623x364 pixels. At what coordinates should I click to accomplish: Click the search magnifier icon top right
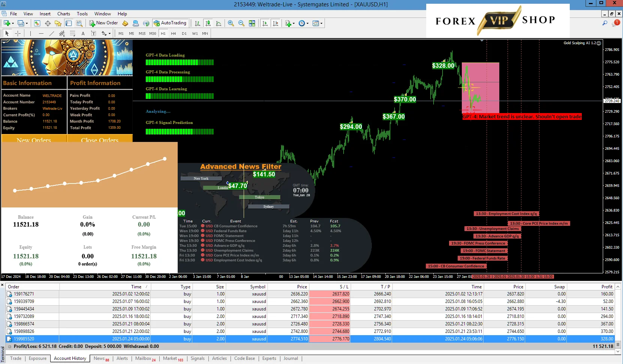[605, 23]
